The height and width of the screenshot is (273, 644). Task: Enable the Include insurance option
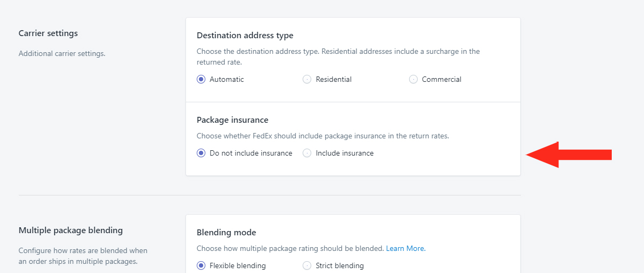click(x=307, y=153)
